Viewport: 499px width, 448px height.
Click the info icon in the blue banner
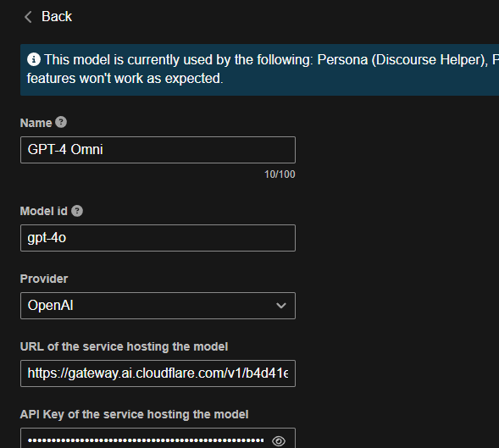click(x=34, y=59)
